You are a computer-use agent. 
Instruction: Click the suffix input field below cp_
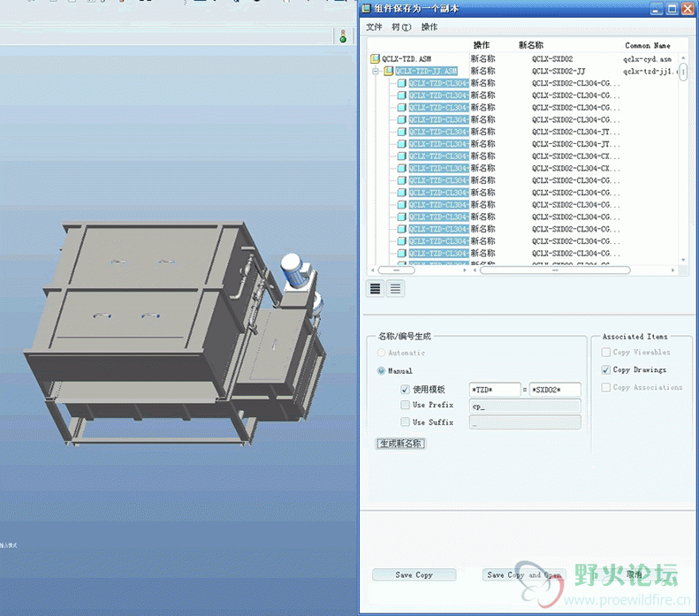(525, 422)
